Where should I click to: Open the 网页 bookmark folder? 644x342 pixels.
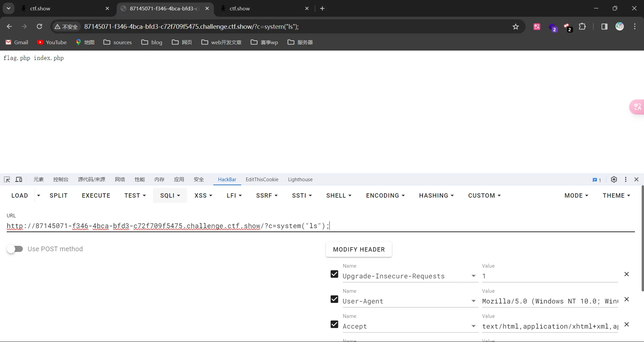click(182, 42)
